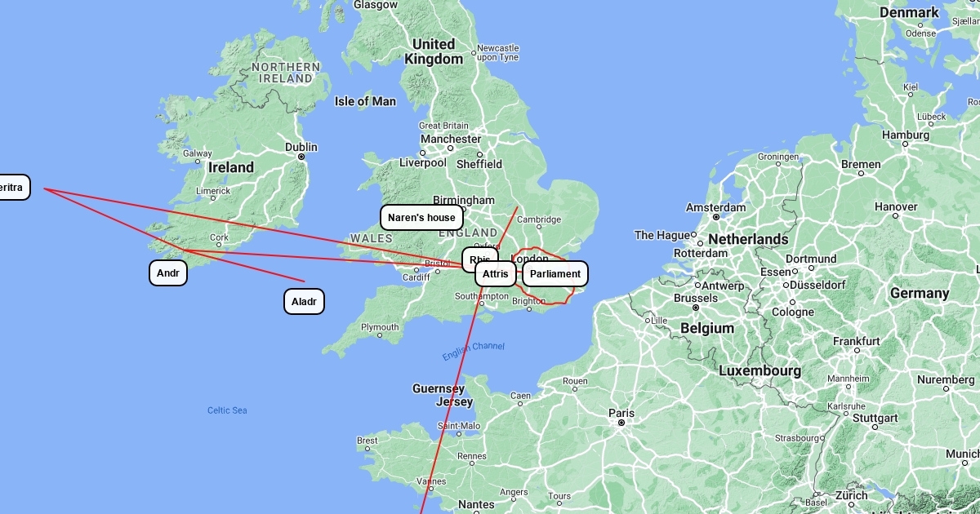The height and width of the screenshot is (514, 980).
Task: Click the Brussels city marker
Action: coord(696,308)
